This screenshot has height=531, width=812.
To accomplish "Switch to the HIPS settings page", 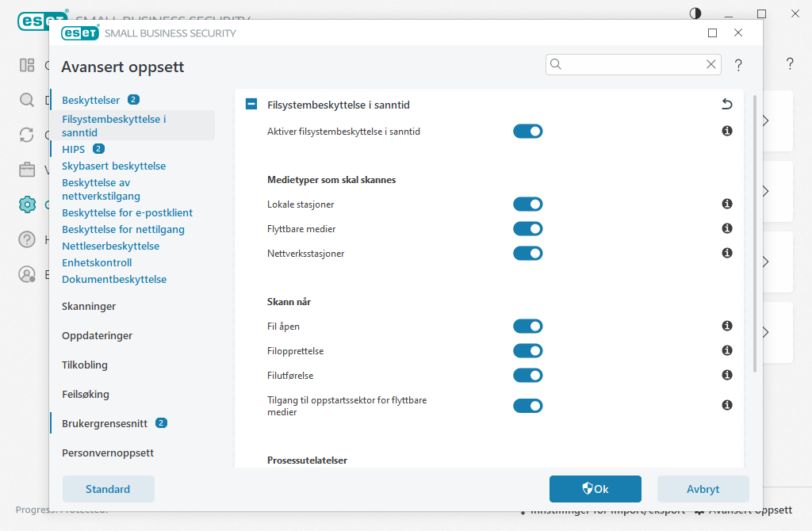I will click(x=74, y=149).
